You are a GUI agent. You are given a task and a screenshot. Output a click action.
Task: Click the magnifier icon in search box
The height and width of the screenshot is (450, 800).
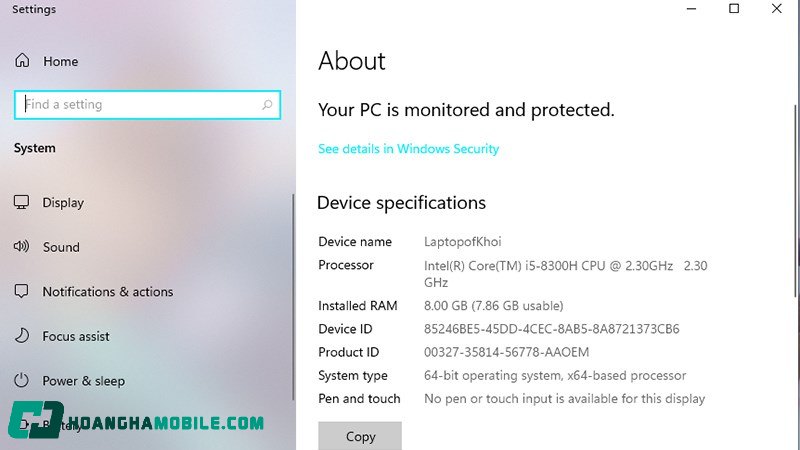pyautogui.click(x=267, y=104)
